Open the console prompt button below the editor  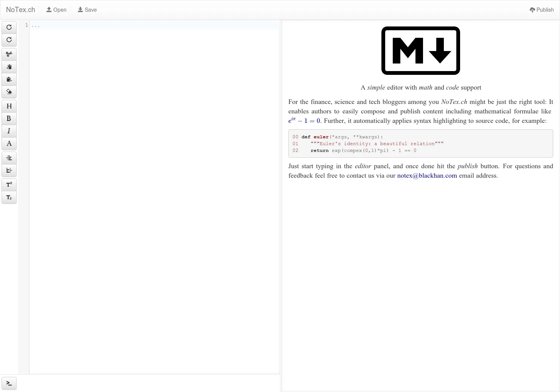pyautogui.click(x=9, y=383)
